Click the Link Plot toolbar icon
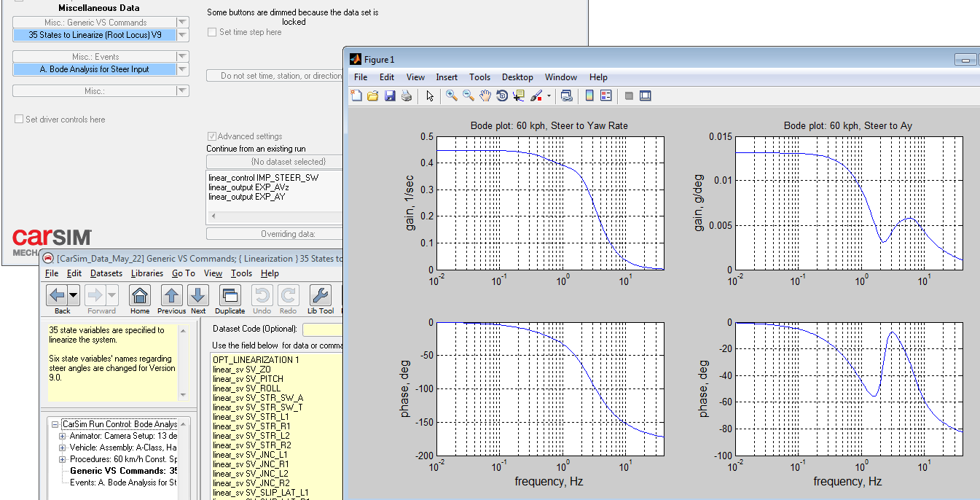 coord(566,95)
